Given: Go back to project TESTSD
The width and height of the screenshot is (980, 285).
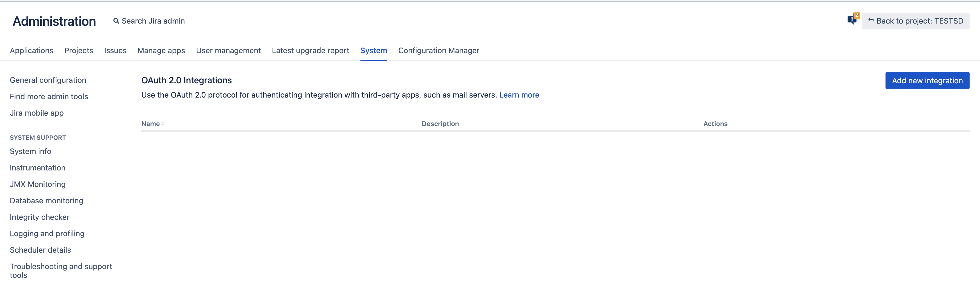Looking at the screenshot, I should pyautogui.click(x=915, y=21).
